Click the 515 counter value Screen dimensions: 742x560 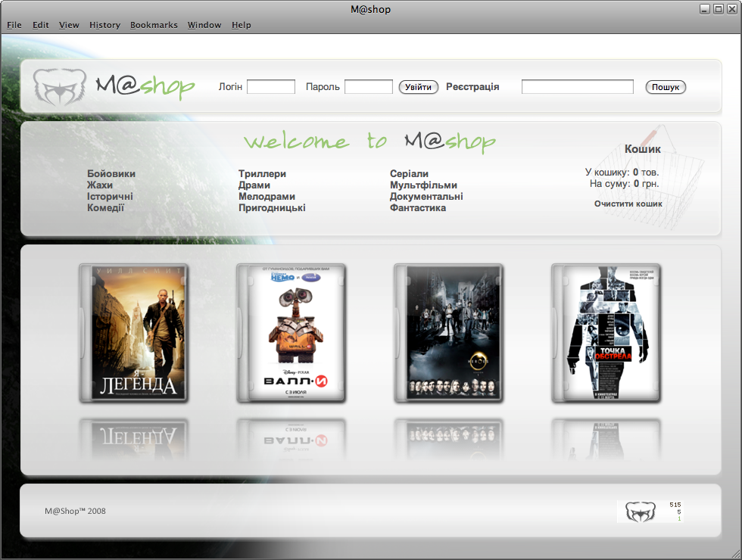click(x=675, y=505)
